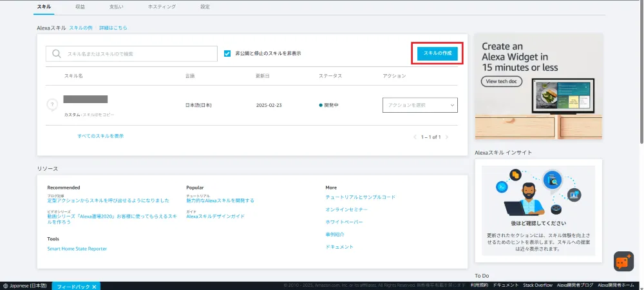
Task: Open the 設定 tab
Action: tap(205, 6)
